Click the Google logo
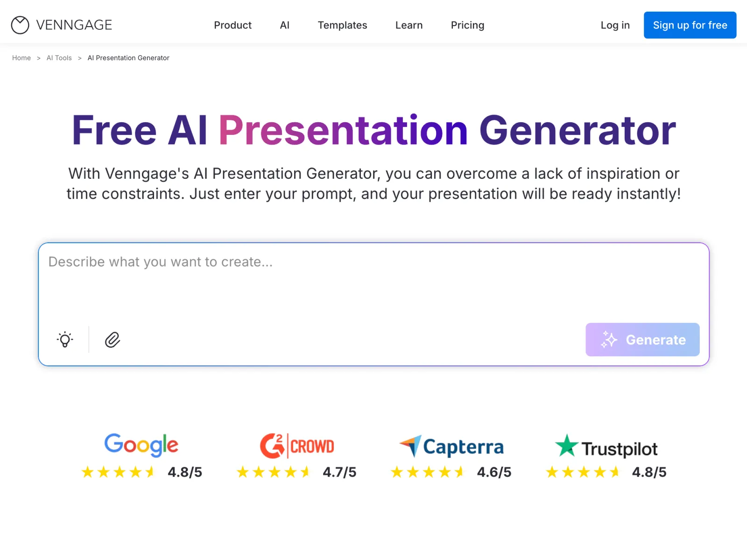Screen dimensions: 747x560 click(141, 445)
